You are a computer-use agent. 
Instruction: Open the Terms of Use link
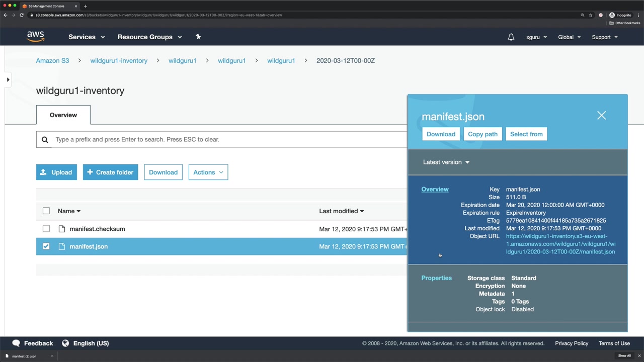point(614,343)
